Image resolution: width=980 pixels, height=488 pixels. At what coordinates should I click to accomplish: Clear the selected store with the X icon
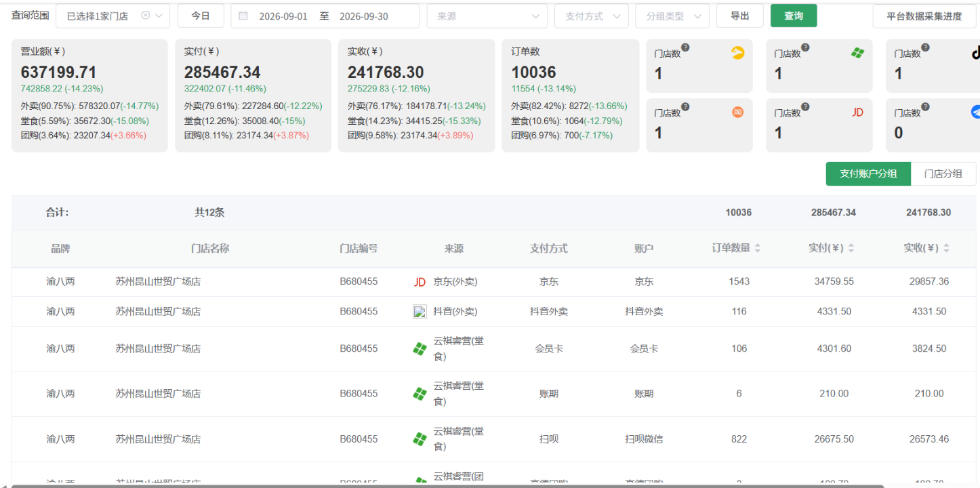pos(145,16)
